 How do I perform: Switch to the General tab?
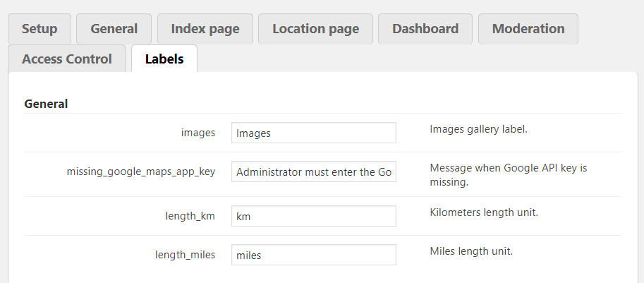(x=114, y=29)
